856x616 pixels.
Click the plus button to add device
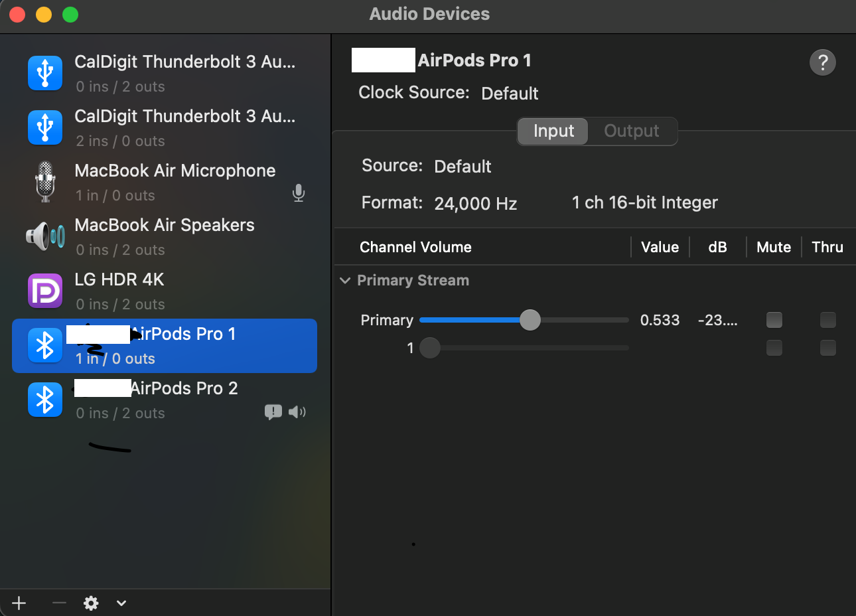click(x=19, y=603)
